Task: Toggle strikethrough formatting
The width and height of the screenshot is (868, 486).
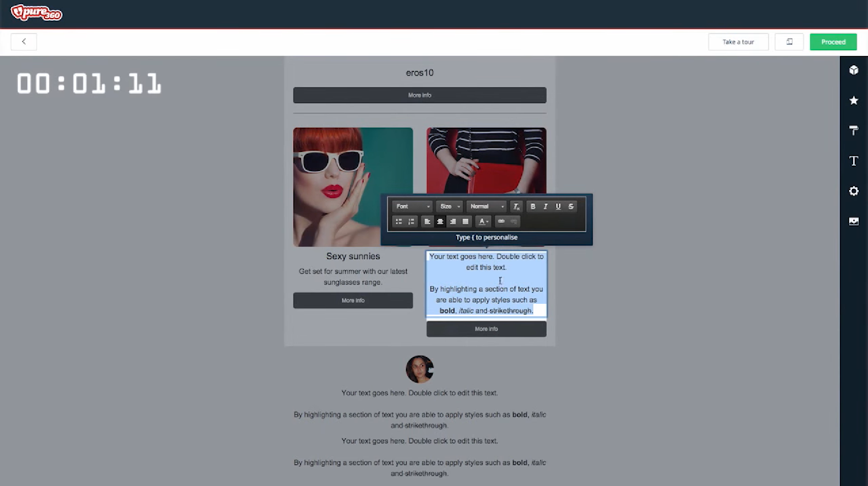Action: coord(571,207)
